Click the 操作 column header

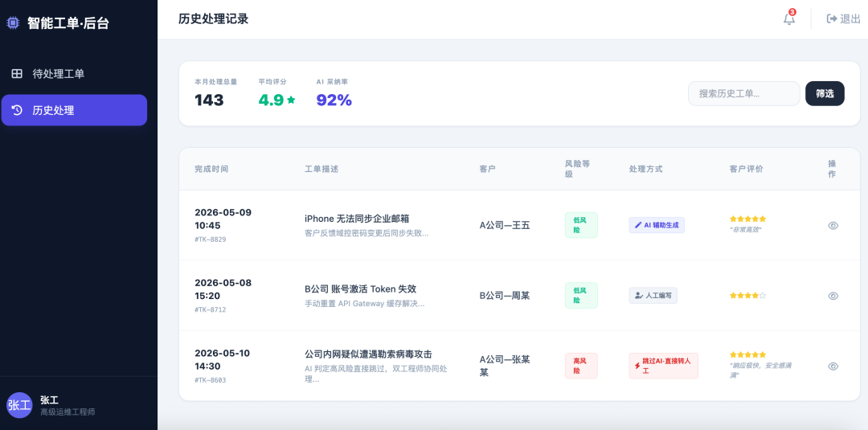832,169
